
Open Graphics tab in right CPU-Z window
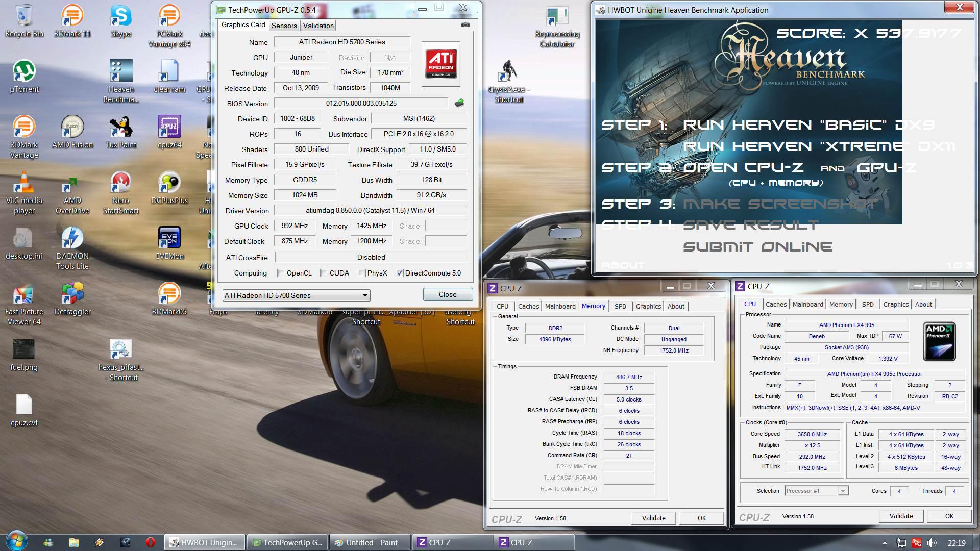[896, 304]
